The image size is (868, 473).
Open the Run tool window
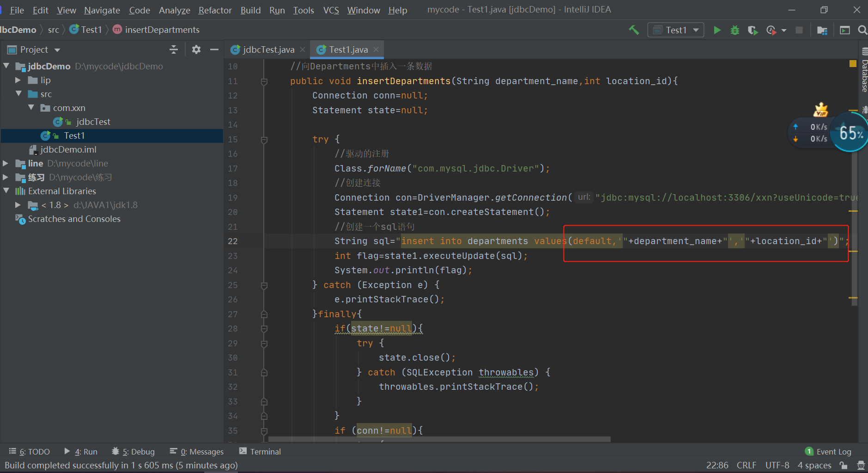point(81,452)
